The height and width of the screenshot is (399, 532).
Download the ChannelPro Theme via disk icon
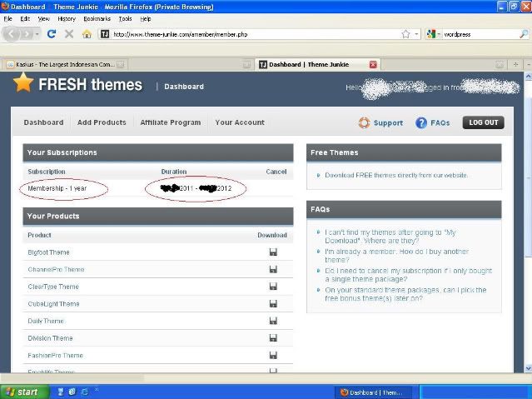point(273,269)
